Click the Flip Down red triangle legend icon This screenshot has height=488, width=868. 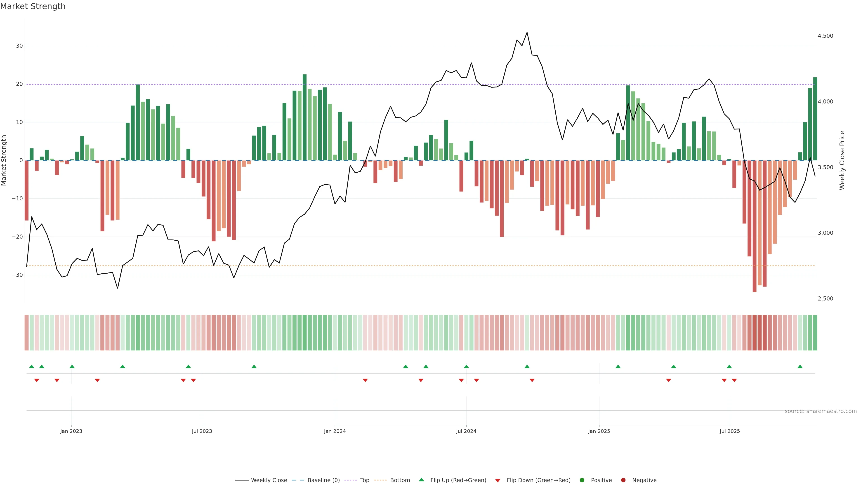coord(498,480)
